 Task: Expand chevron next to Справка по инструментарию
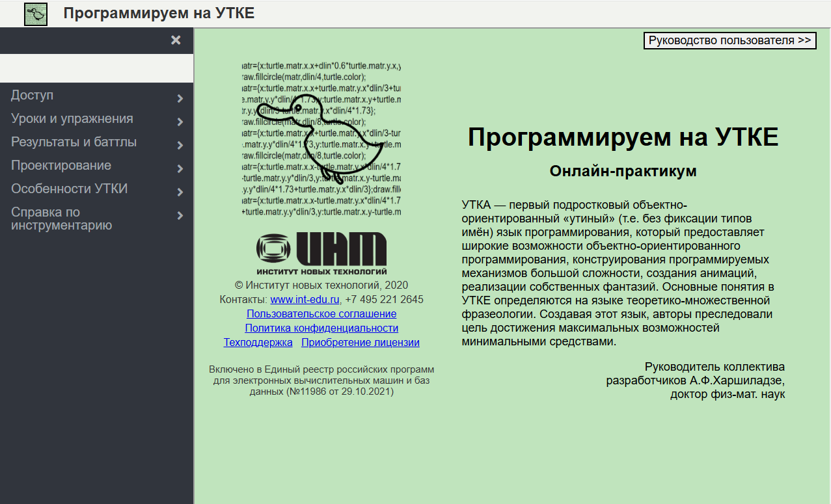click(x=180, y=216)
